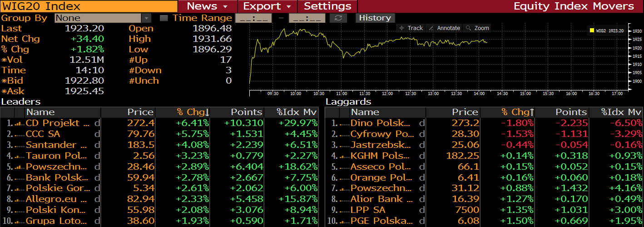Open the mini chart icon for LPP SA
644x227 pixels.
click(x=344, y=210)
